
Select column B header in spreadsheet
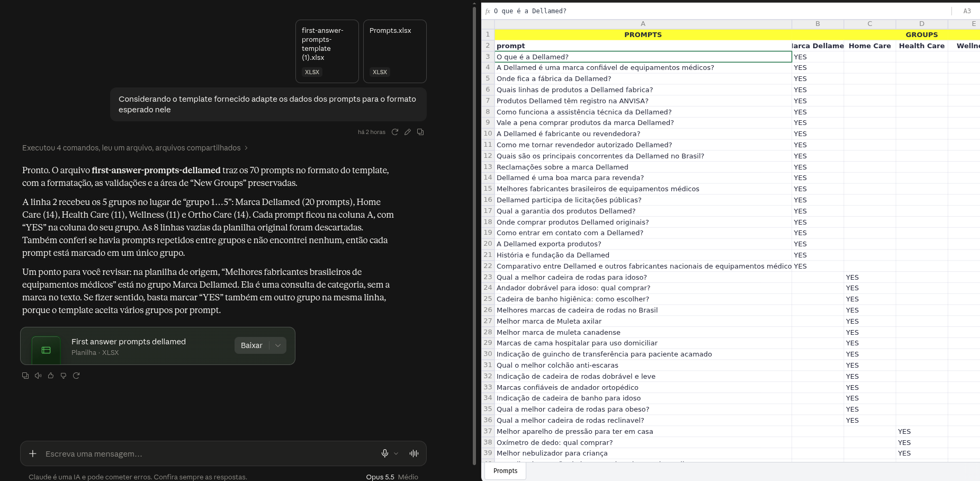[x=817, y=24]
